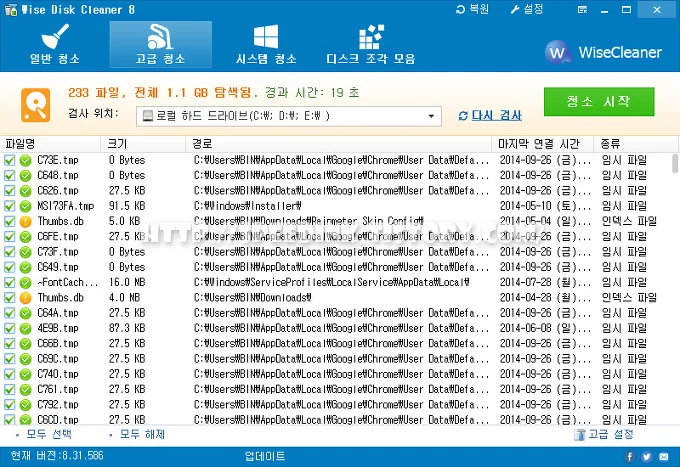Click green safe icon beside C66B.tmp
This screenshot has width=680, height=467.
[26, 344]
